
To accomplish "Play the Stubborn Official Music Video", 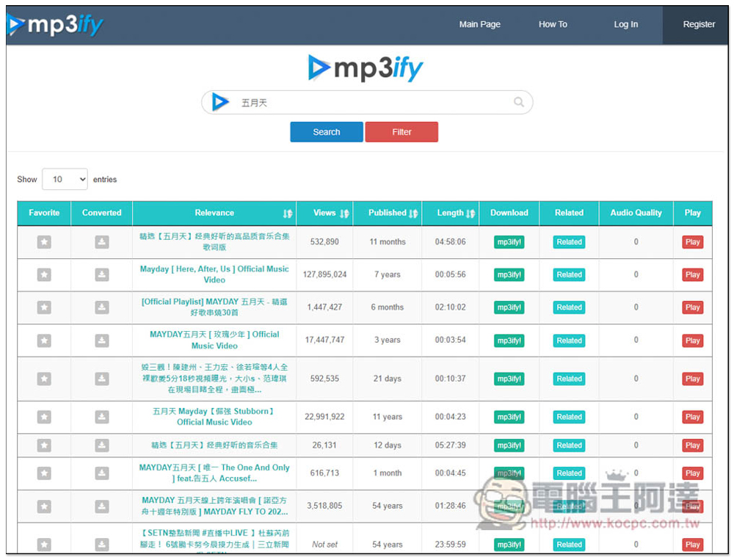I will pyautogui.click(x=692, y=417).
